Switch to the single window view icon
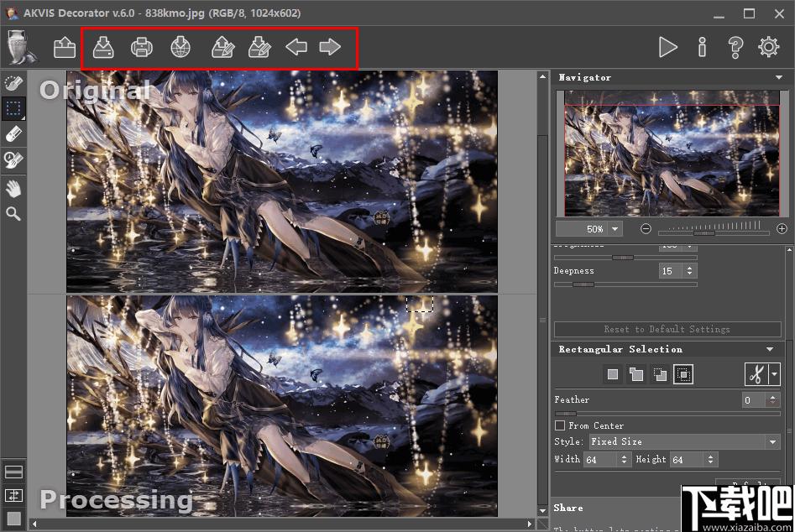The image size is (795, 532). pyautogui.click(x=13, y=519)
